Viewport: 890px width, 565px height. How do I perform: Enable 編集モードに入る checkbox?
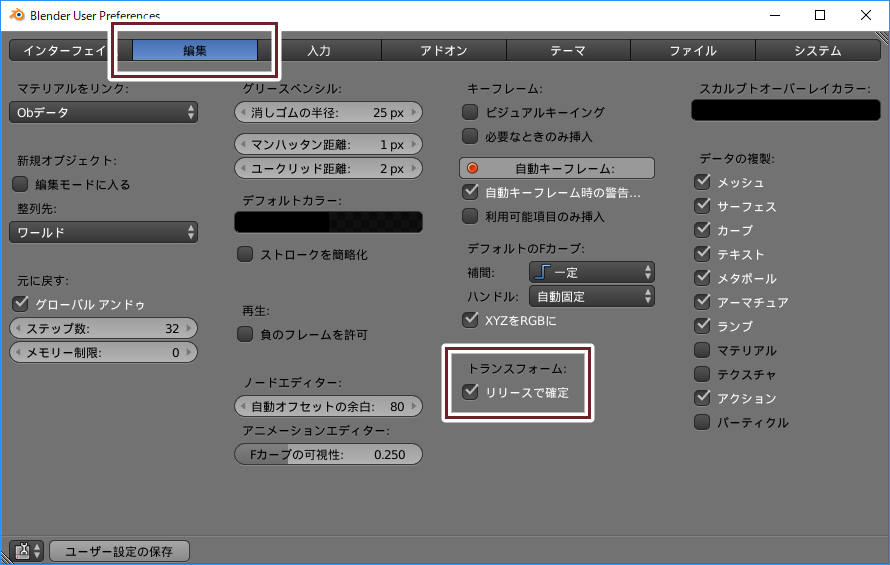(x=20, y=184)
